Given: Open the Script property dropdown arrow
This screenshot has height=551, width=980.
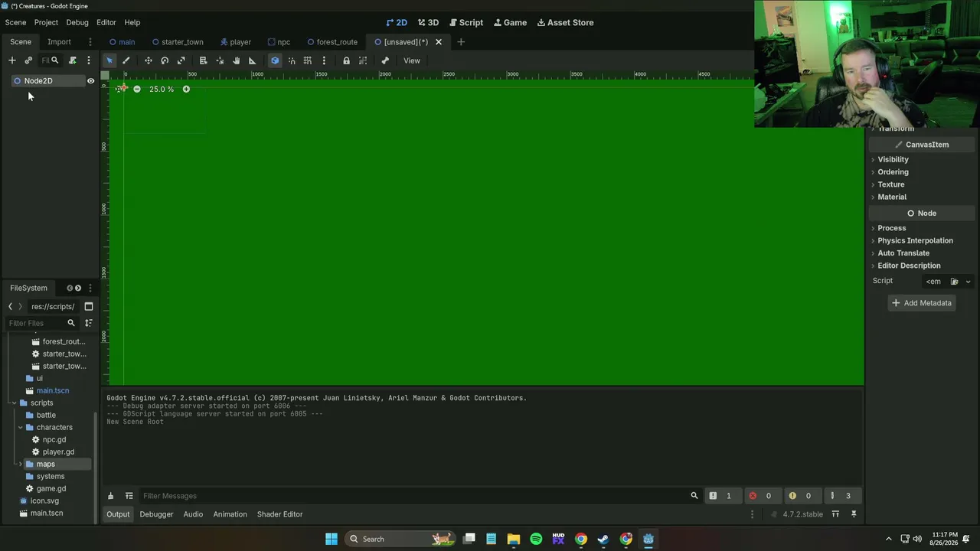Looking at the screenshot, I should 968,282.
